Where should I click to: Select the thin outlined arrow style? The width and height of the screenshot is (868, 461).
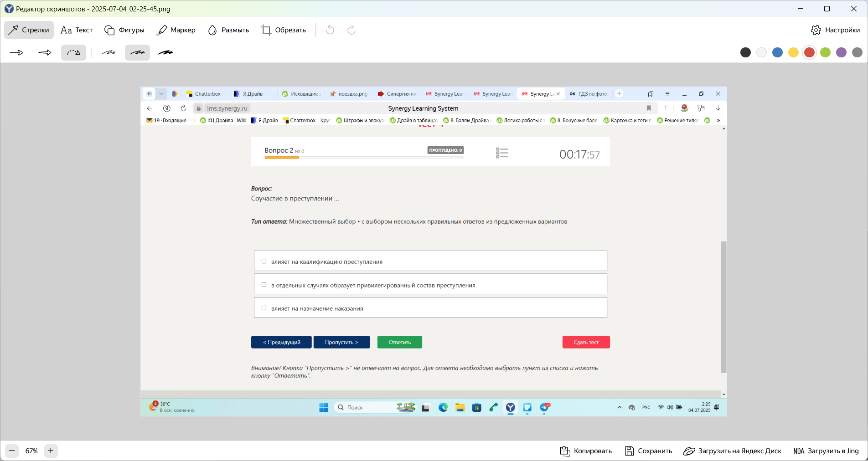(17, 53)
